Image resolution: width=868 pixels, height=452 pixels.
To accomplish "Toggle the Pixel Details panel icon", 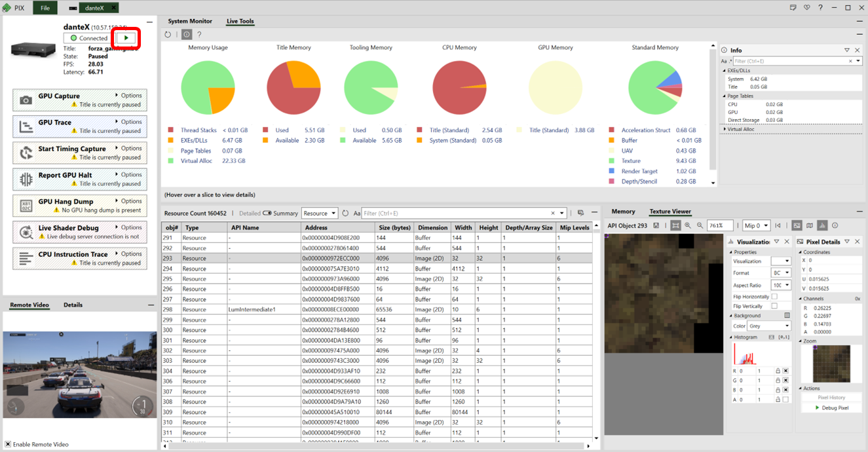I will [x=797, y=225].
